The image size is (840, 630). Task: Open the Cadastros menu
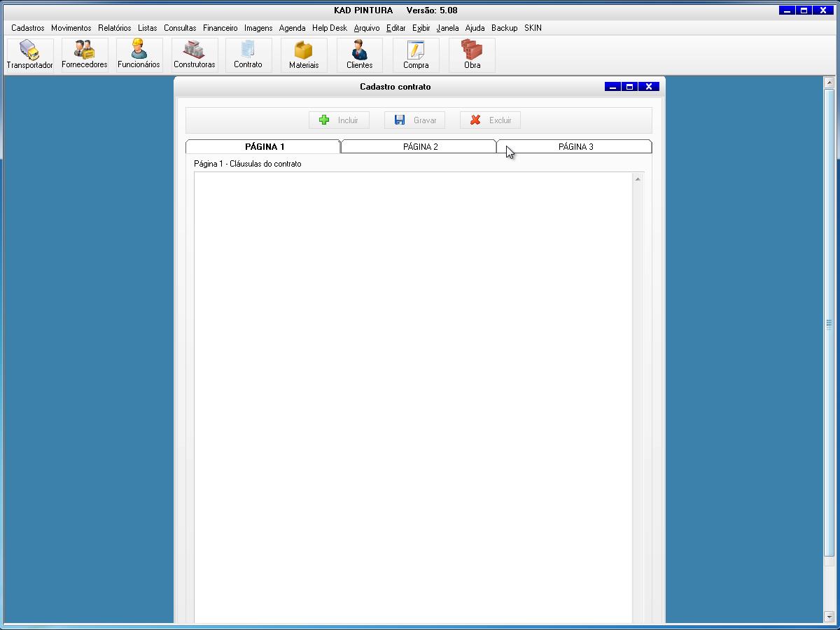tap(27, 28)
